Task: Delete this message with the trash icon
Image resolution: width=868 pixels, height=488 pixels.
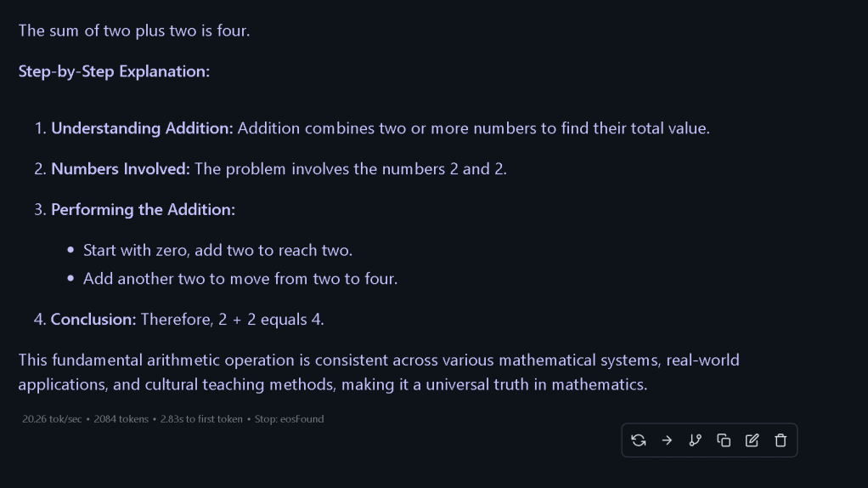Action: pyautogui.click(x=781, y=440)
